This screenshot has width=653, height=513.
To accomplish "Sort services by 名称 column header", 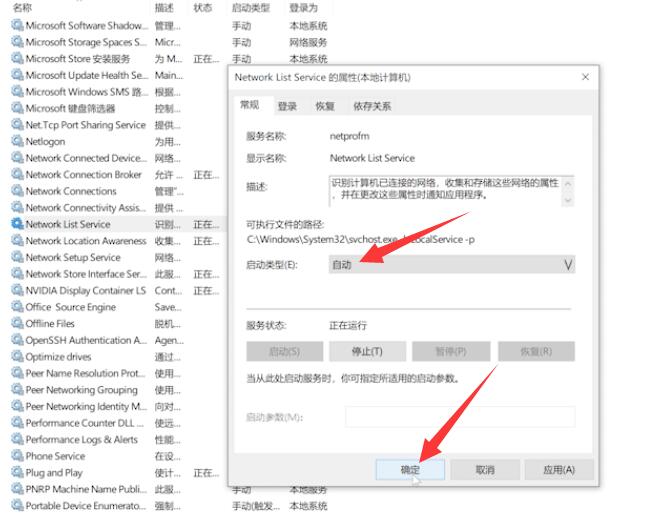I will click(x=22, y=7).
